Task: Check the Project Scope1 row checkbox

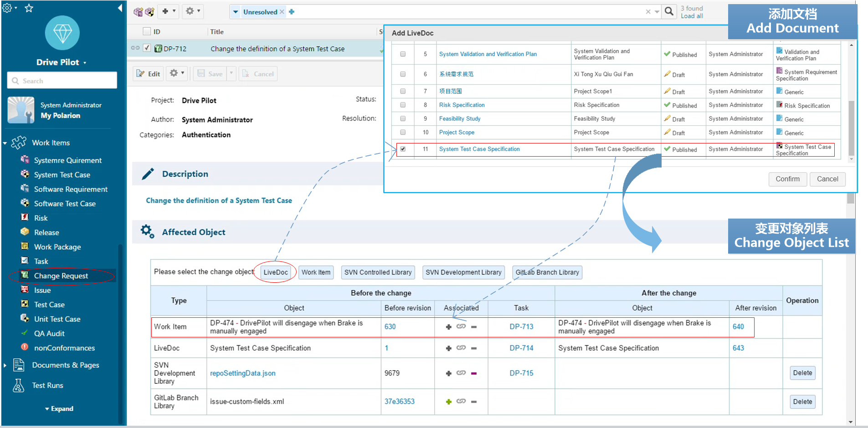Action: 403,92
